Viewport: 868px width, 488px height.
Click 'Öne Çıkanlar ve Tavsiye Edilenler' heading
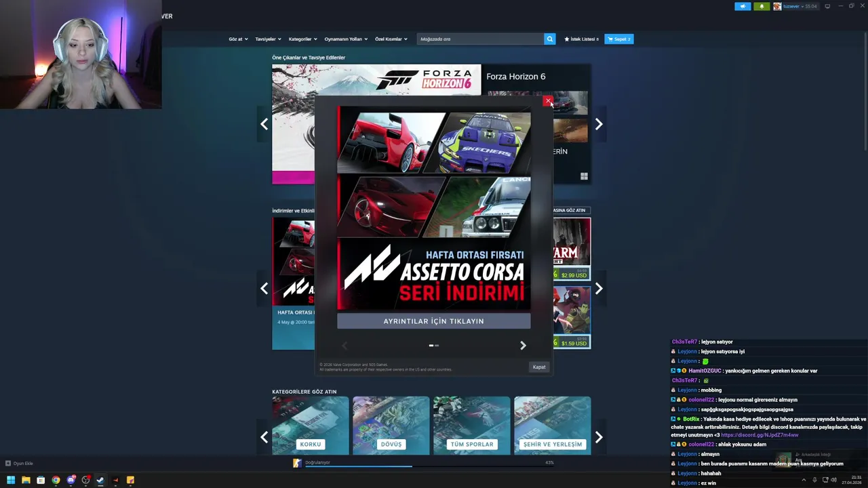click(x=309, y=58)
